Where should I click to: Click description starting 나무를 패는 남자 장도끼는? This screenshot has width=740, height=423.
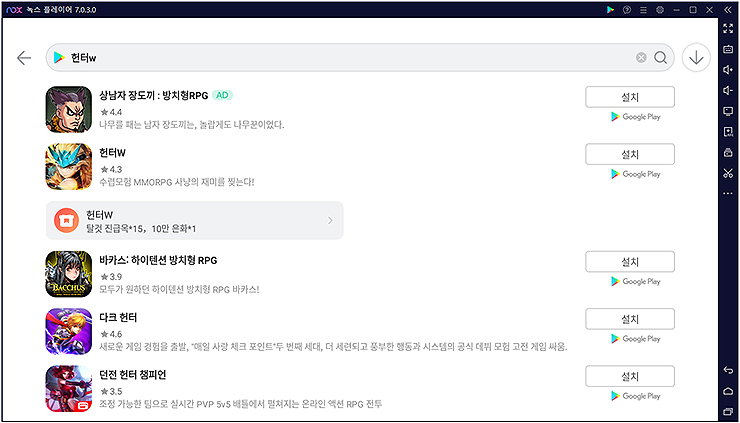coord(192,125)
